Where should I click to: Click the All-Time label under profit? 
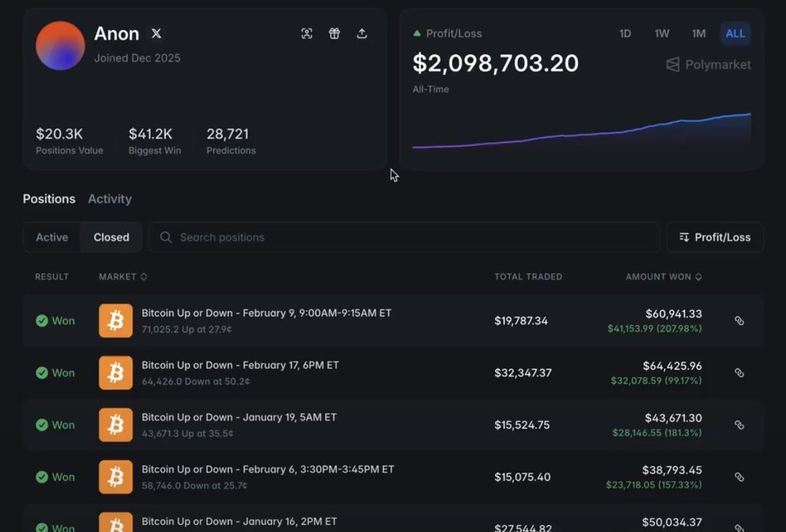[x=431, y=89]
